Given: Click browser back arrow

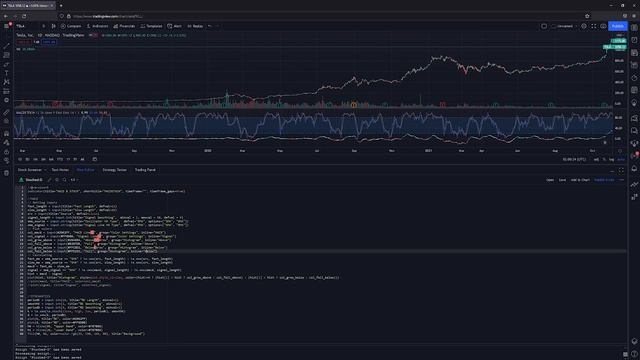Looking at the screenshot, I should 6,16.
